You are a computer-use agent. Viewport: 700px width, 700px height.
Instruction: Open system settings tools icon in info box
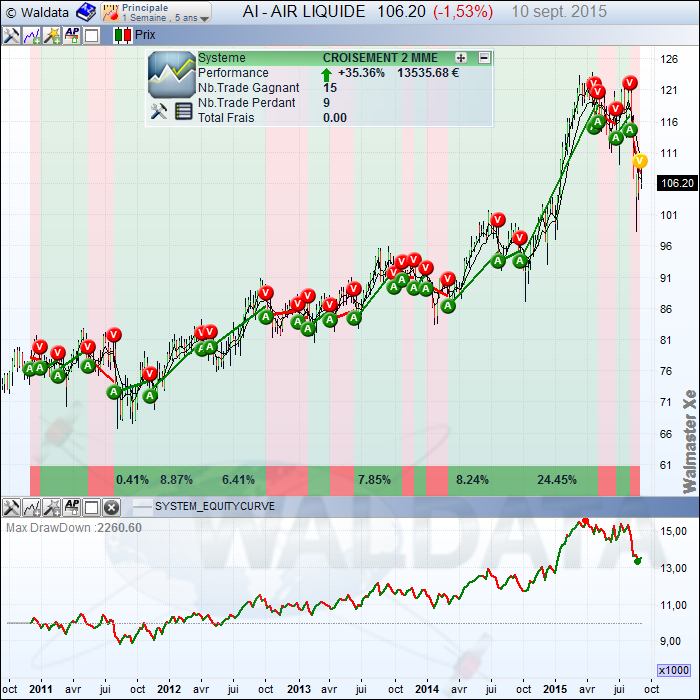[x=158, y=111]
